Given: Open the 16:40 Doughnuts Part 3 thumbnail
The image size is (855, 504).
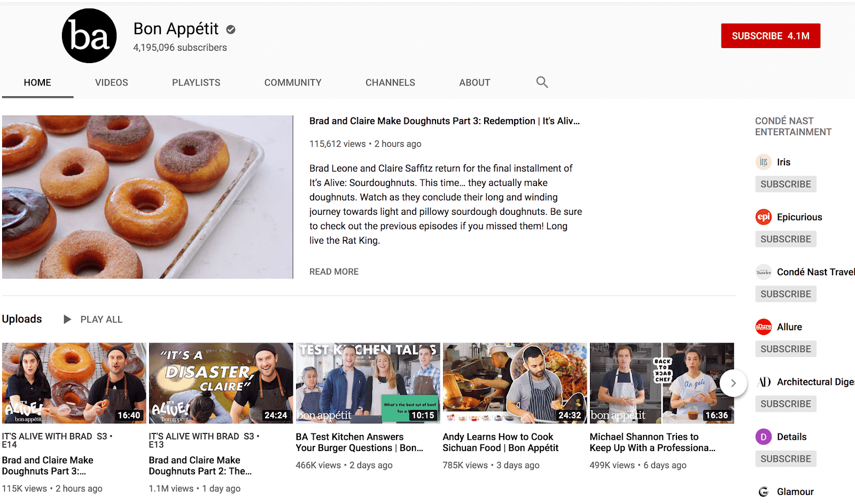Looking at the screenshot, I should pos(74,383).
